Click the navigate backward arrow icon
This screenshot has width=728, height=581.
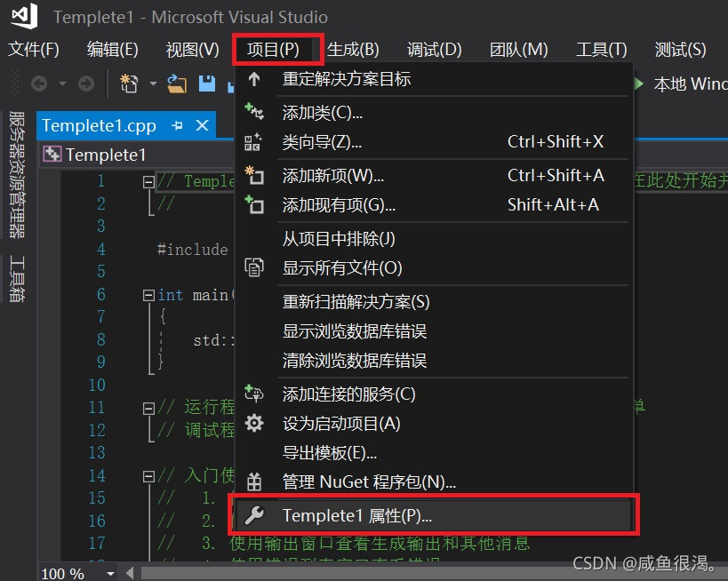click(39, 84)
